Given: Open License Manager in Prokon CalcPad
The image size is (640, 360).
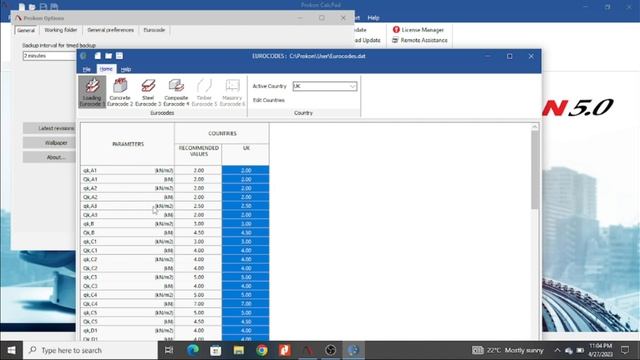Looking at the screenshot, I should (x=418, y=30).
